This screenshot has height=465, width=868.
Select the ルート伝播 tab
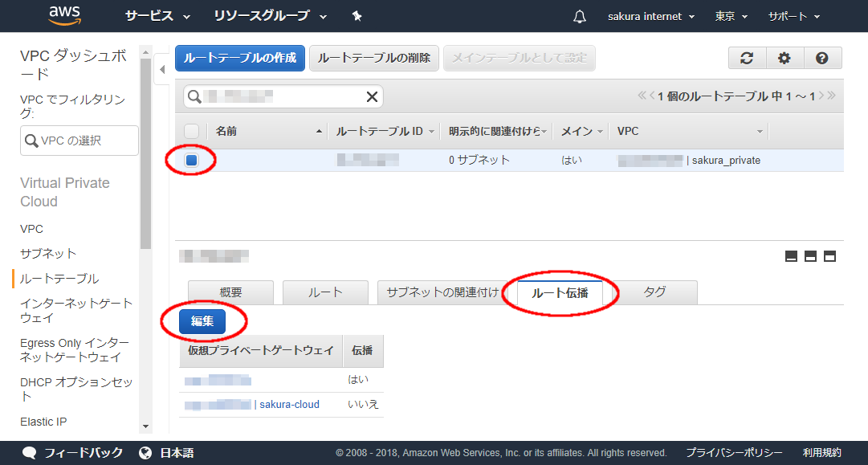click(x=560, y=293)
